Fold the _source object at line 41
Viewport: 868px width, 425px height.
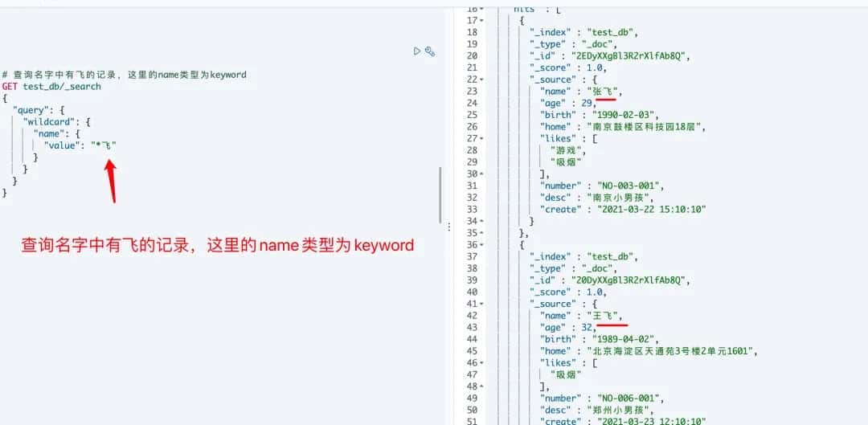pyautogui.click(x=481, y=304)
